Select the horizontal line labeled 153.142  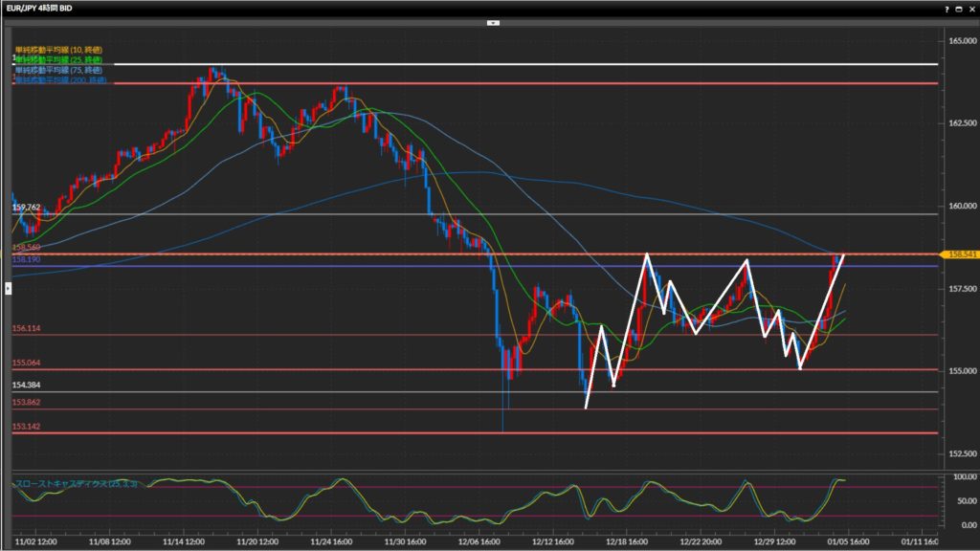tap(287, 432)
